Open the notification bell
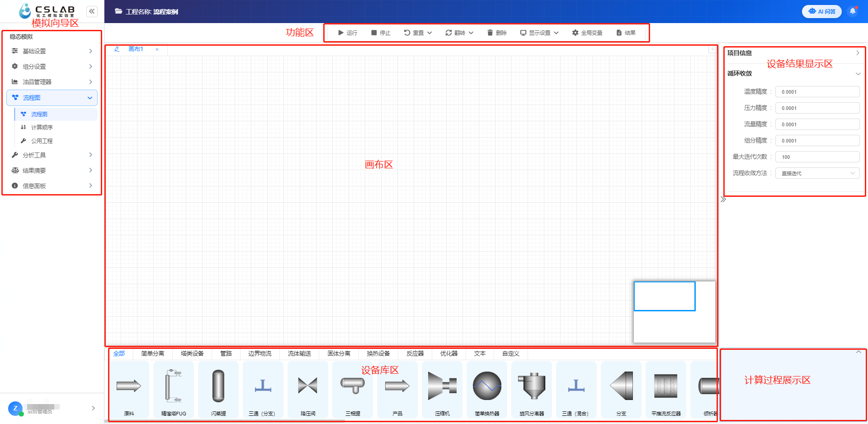The height and width of the screenshot is (424, 868). pos(853,11)
